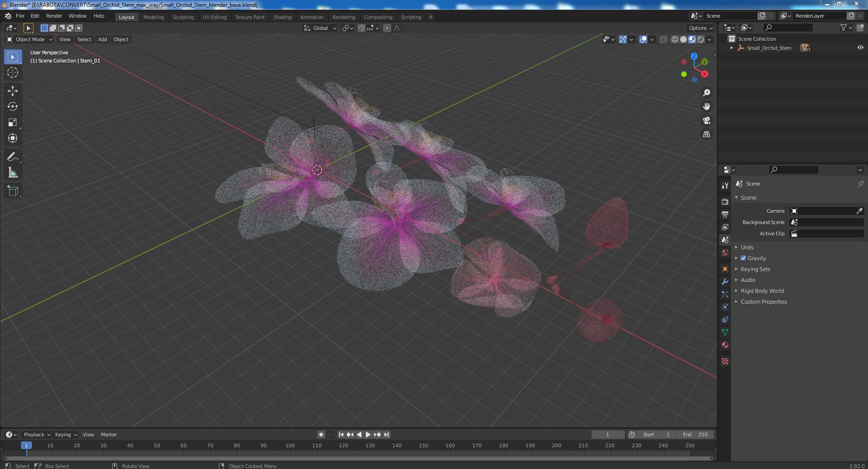Select the Measure tool
The width and height of the screenshot is (868, 469).
click(x=13, y=172)
